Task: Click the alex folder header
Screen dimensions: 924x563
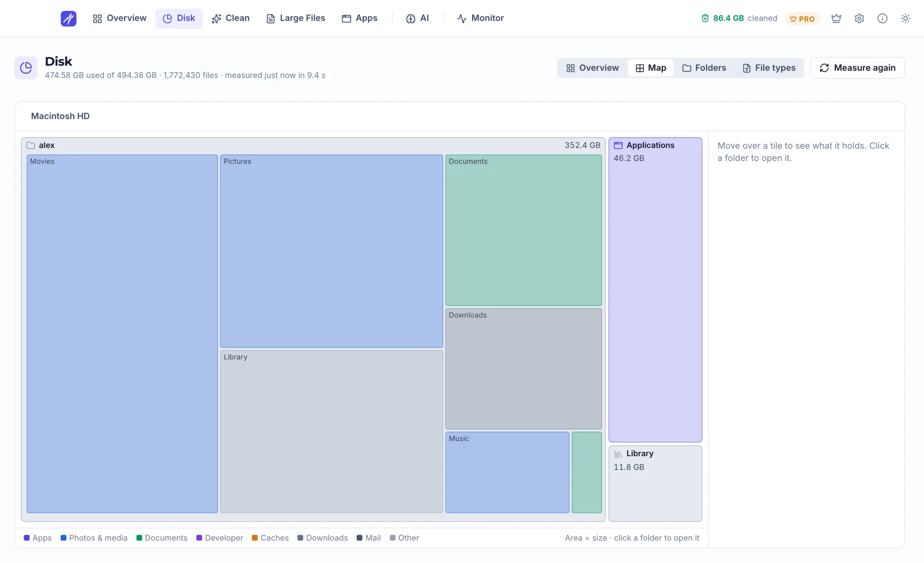Action: (313, 145)
